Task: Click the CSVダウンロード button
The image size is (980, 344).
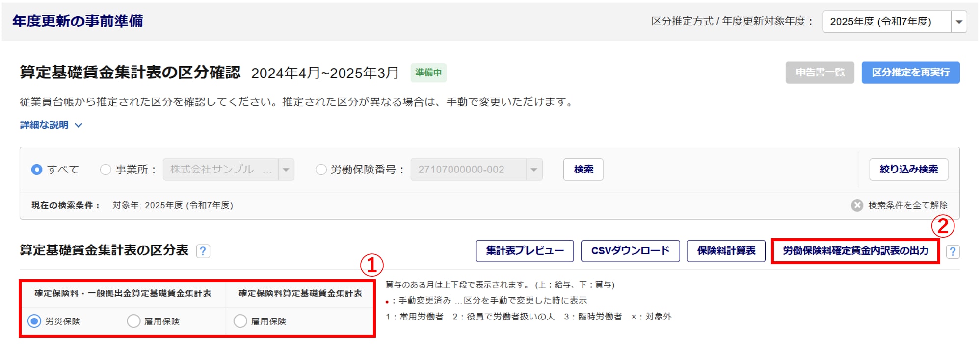Action: point(630,251)
